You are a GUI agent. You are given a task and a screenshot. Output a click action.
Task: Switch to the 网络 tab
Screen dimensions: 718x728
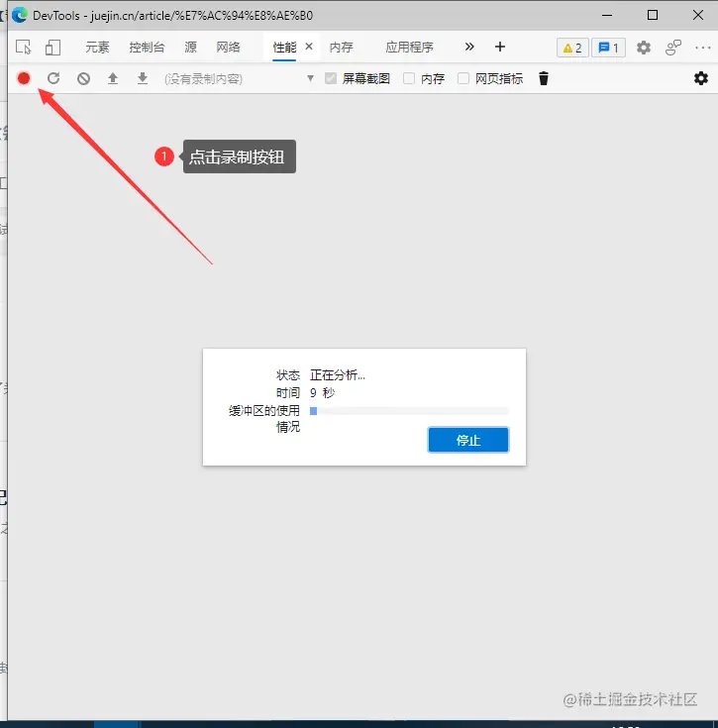click(229, 47)
